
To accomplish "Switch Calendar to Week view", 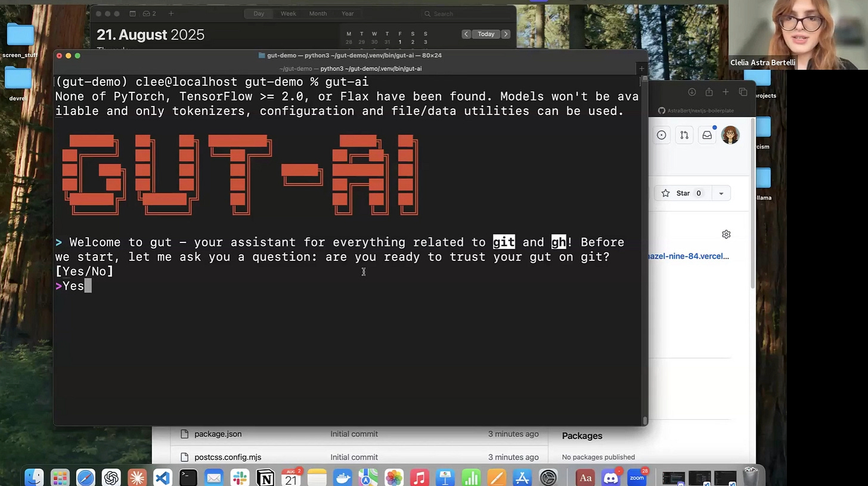I will tap(288, 14).
